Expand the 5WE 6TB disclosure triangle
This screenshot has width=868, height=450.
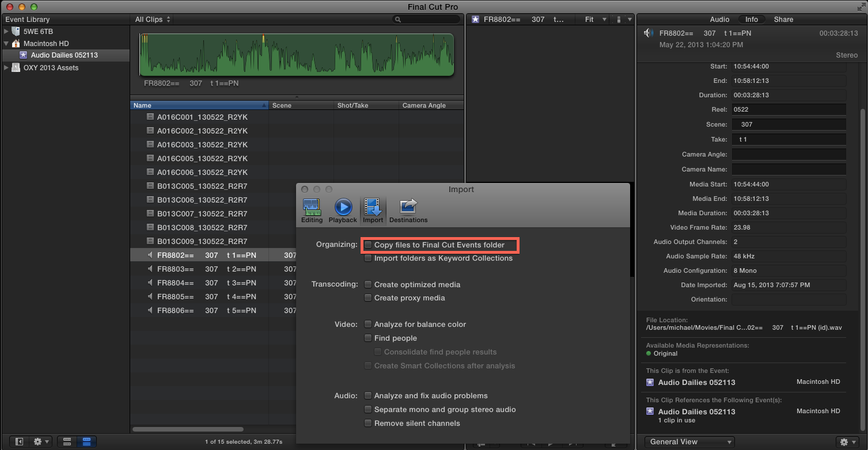6,31
